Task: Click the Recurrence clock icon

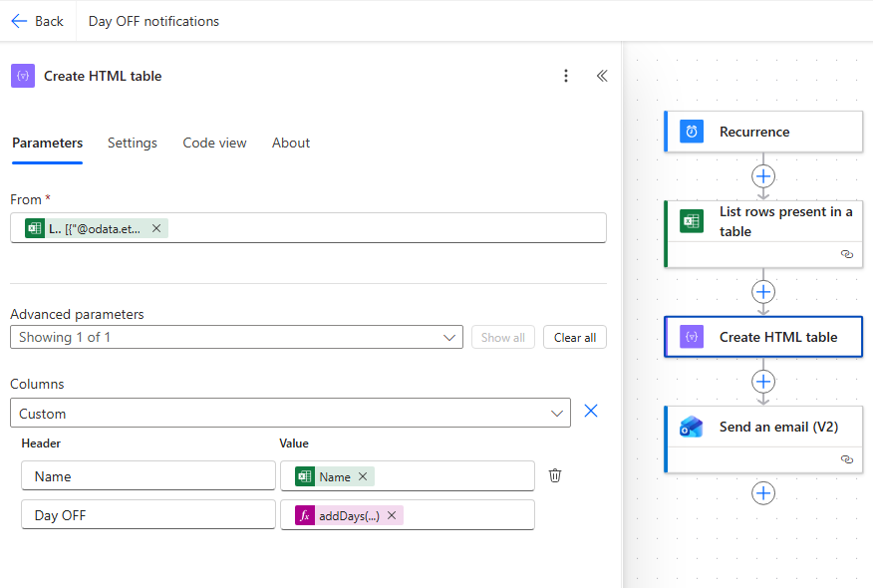Action: click(692, 132)
